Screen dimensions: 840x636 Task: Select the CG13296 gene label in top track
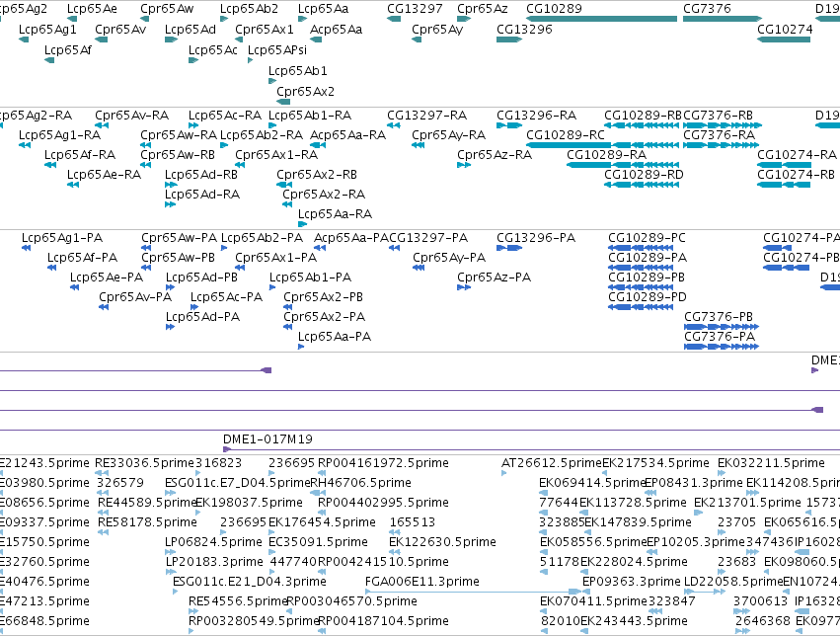[x=524, y=30]
